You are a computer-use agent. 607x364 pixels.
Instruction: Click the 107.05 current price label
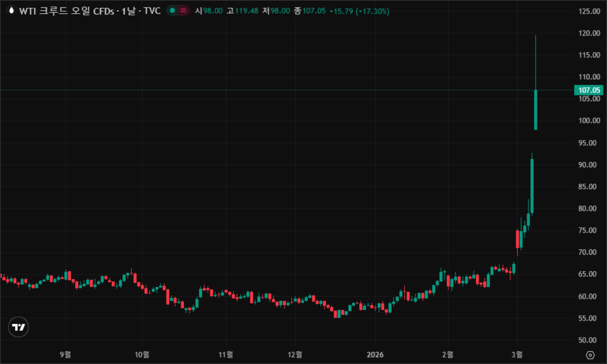pyautogui.click(x=588, y=90)
